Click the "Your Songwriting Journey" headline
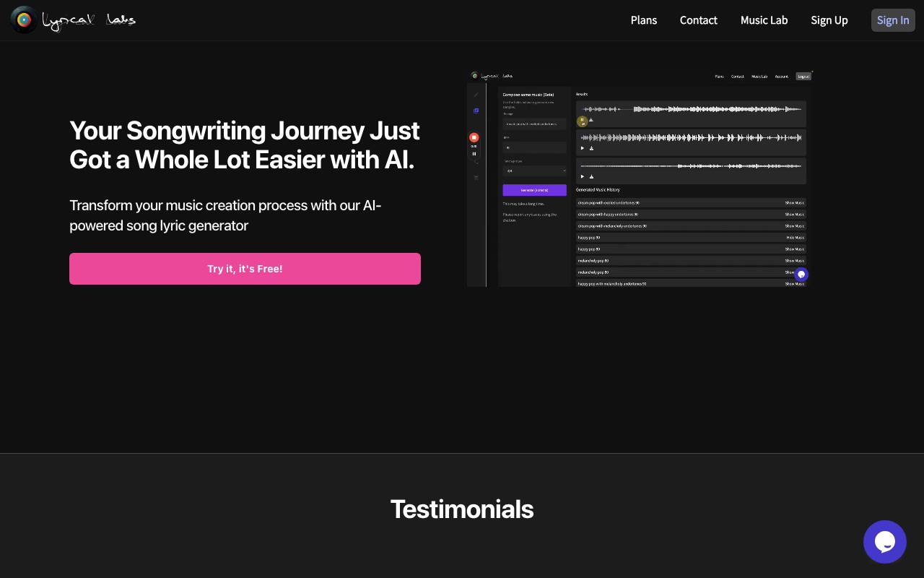Viewport: 924px width, 578px height. pos(245,144)
